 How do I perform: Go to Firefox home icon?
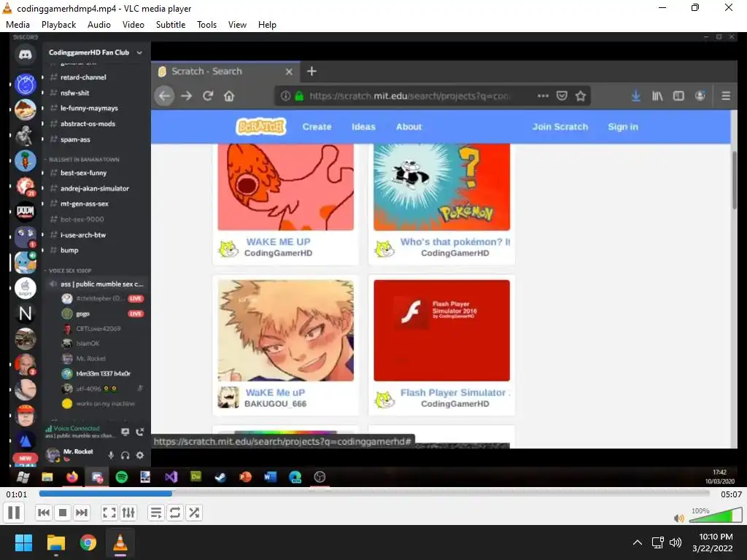tap(229, 96)
